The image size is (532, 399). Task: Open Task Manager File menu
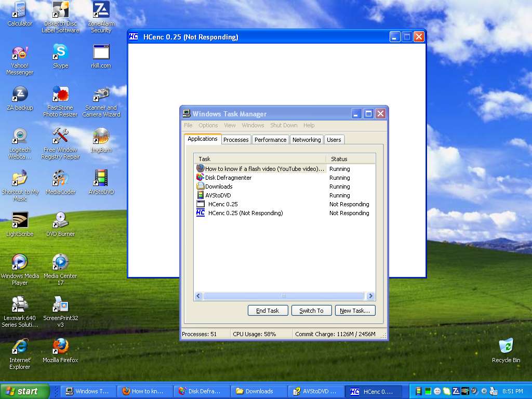tap(188, 125)
